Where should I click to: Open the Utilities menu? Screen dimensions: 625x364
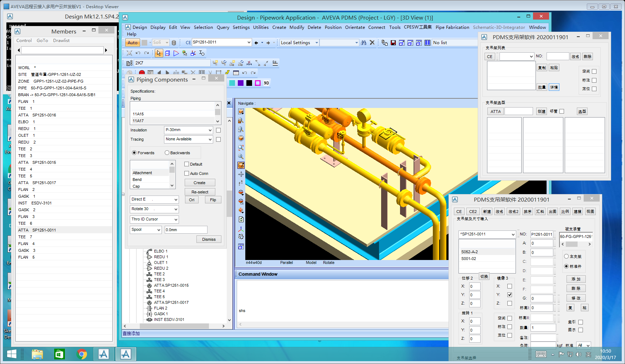pyautogui.click(x=261, y=27)
